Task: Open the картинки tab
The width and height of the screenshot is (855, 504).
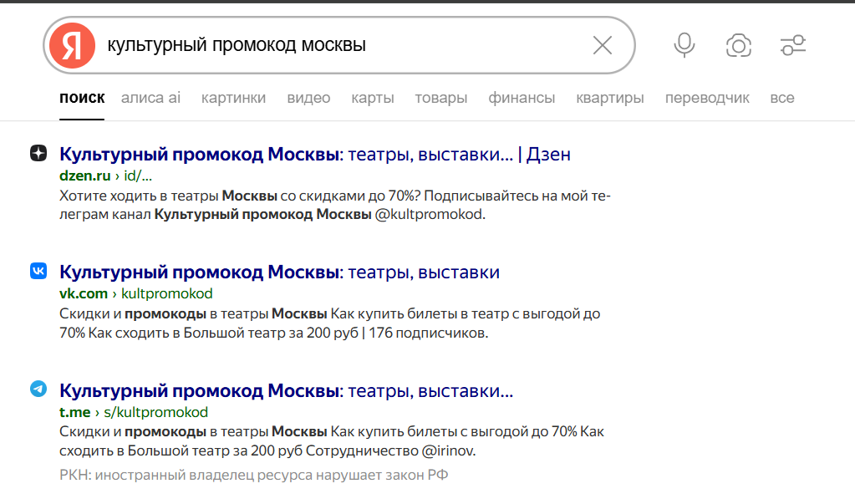Action: point(233,98)
